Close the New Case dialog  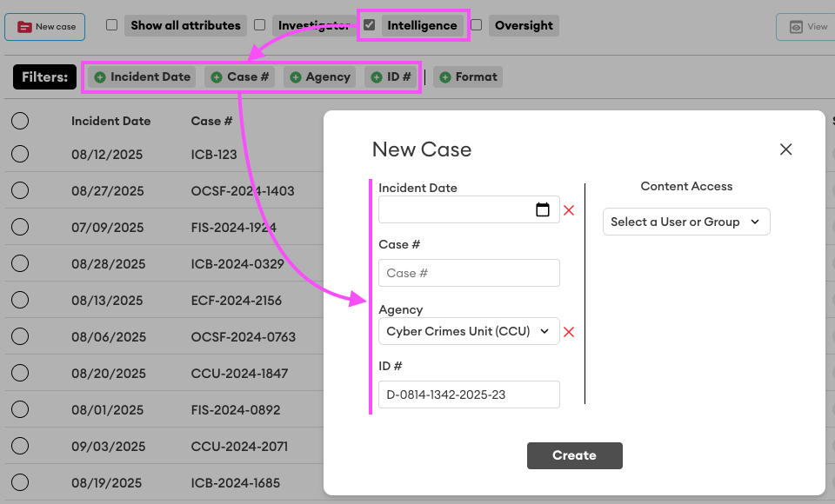pyautogui.click(x=786, y=149)
